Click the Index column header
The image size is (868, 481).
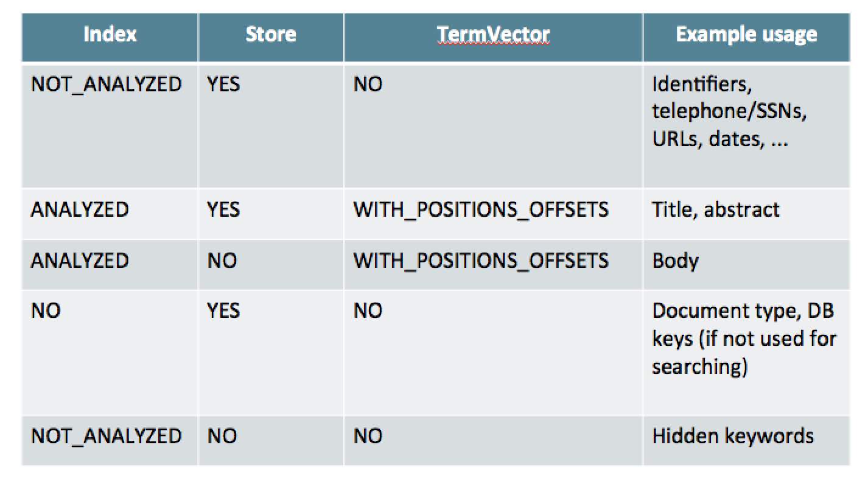110,34
